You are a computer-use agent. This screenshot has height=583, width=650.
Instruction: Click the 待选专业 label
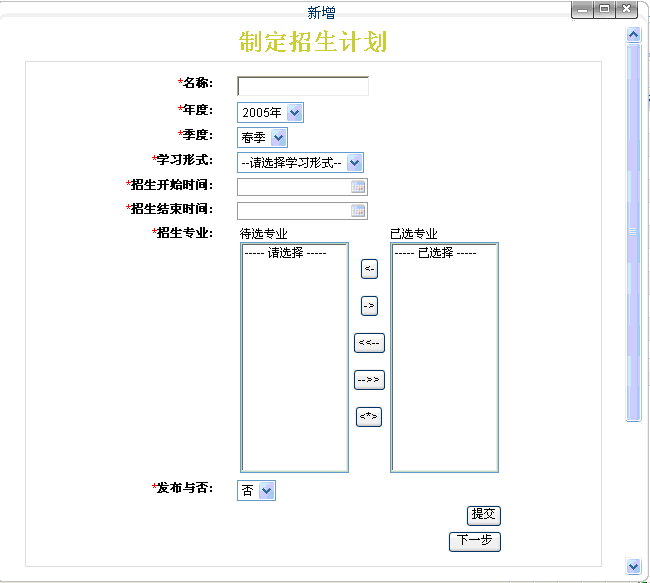pyautogui.click(x=263, y=234)
